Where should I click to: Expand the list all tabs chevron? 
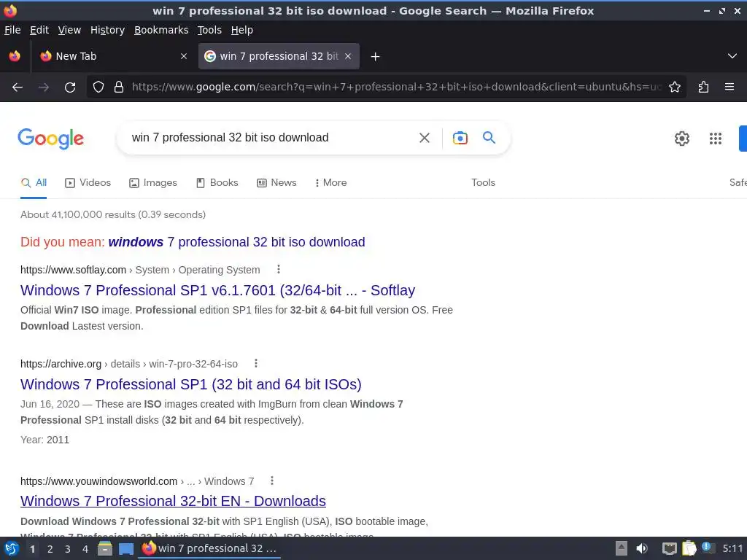732,56
